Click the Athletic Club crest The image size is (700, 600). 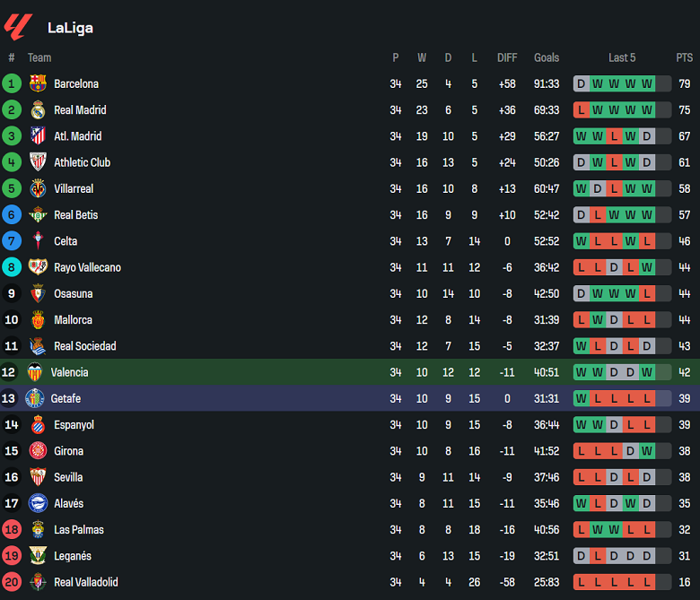point(38,162)
